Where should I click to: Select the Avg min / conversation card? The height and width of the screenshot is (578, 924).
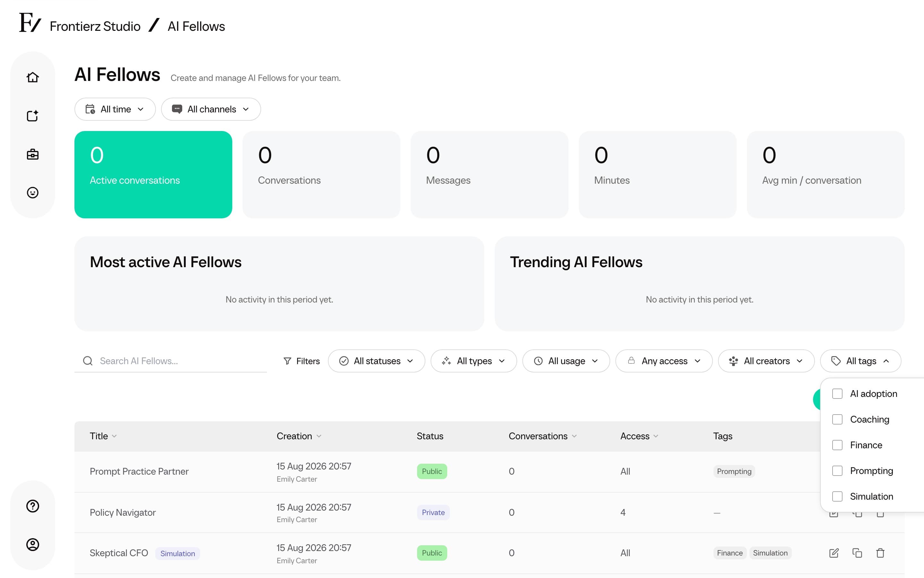pos(826,175)
